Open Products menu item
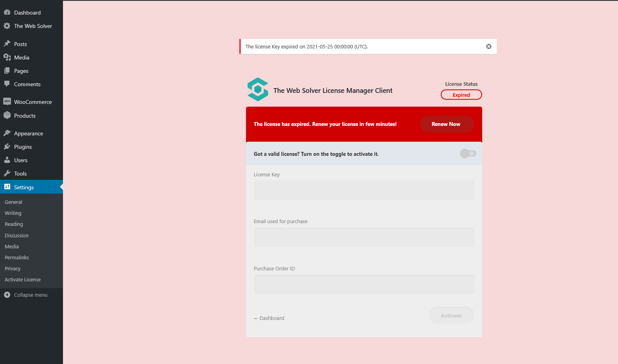This screenshot has width=618, height=364. (31, 116)
